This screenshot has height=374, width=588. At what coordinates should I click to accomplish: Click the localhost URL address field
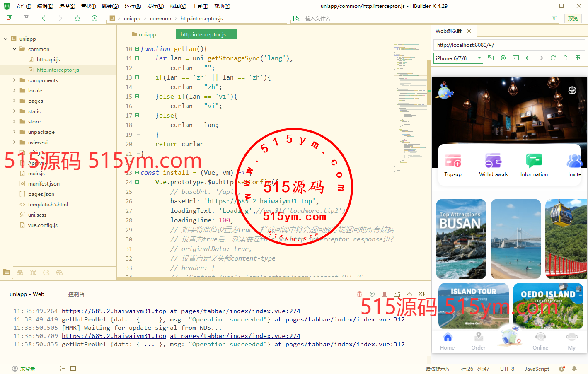509,45
